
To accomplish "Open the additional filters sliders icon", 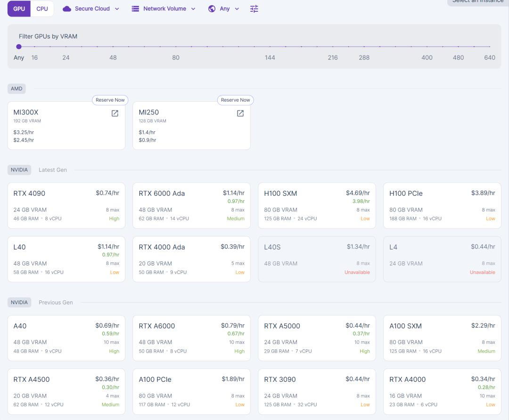I will tap(254, 9).
